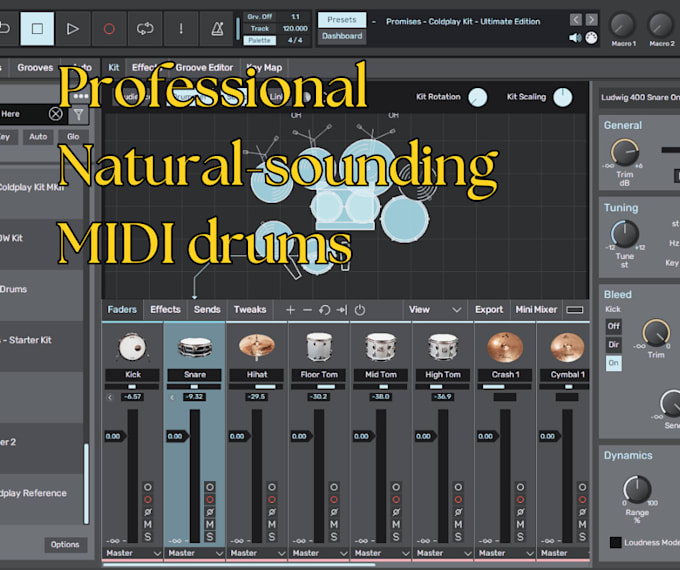Switch to the Faders tab
The width and height of the screenshot is (680, 570).
[122, 310]
